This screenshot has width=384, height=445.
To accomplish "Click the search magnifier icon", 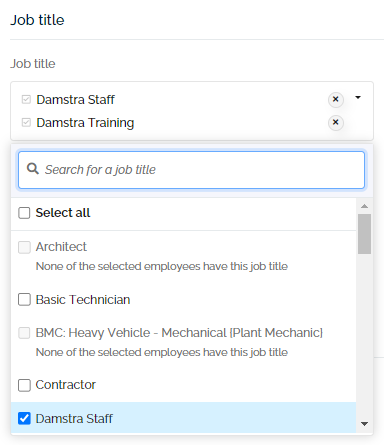I will pyautogui.click(x=33, y=169).
